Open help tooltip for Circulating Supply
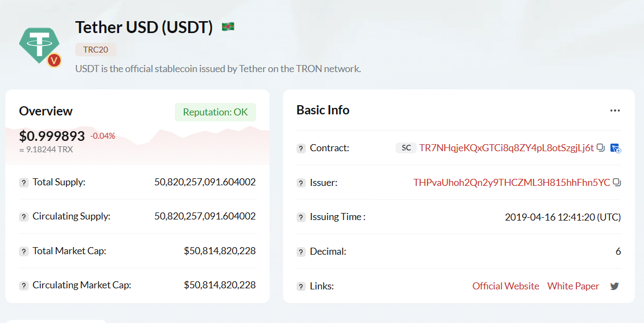The width and height of the screenshot is (644, 323). click(x=24, y=217)
